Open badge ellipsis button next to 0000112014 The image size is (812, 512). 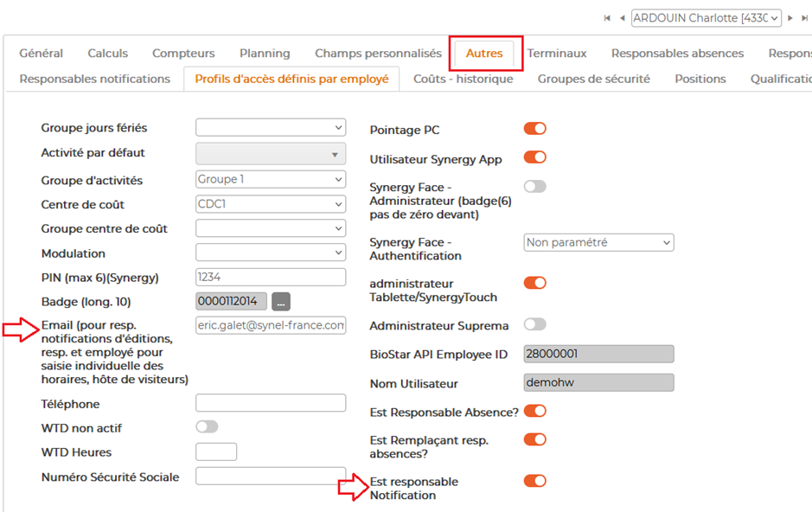click(281, 301)
